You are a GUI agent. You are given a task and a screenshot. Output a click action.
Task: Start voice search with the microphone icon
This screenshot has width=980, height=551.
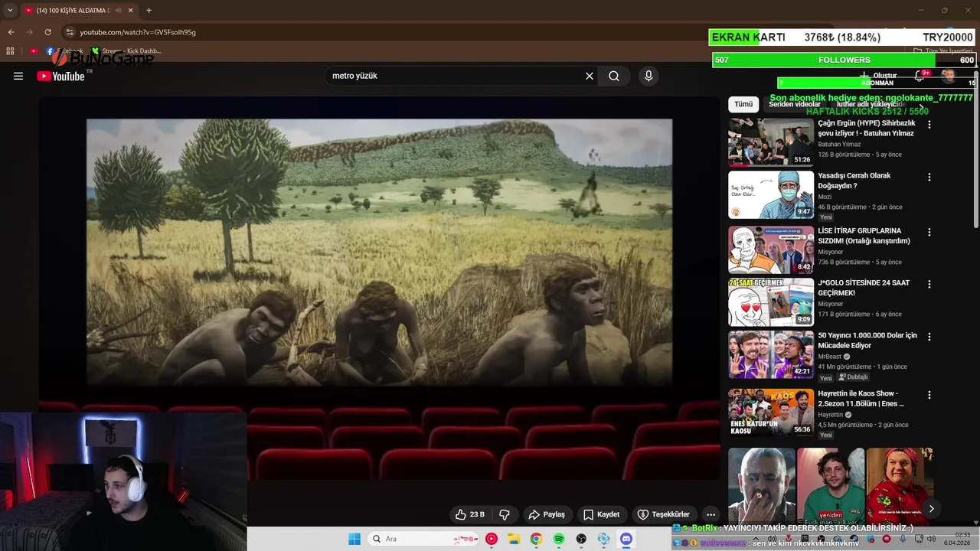tap(648, 76)
